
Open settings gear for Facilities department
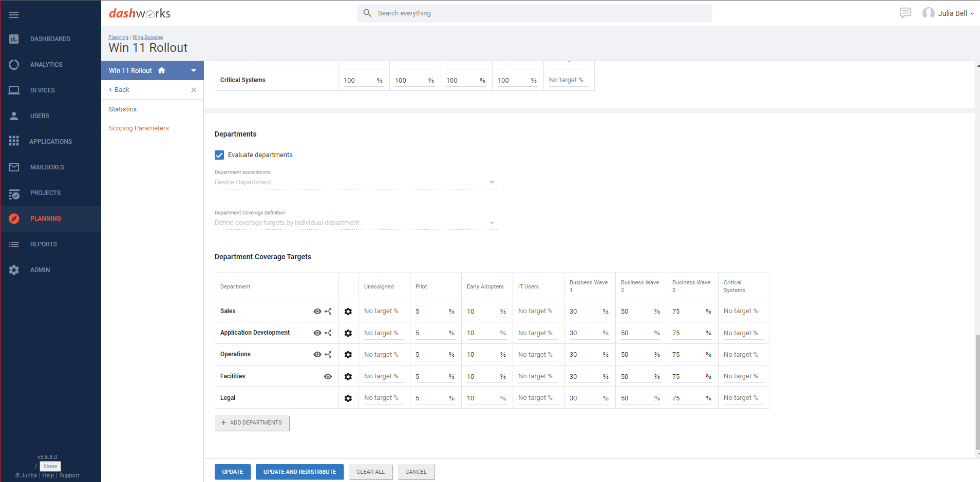(x=348, y=377)
